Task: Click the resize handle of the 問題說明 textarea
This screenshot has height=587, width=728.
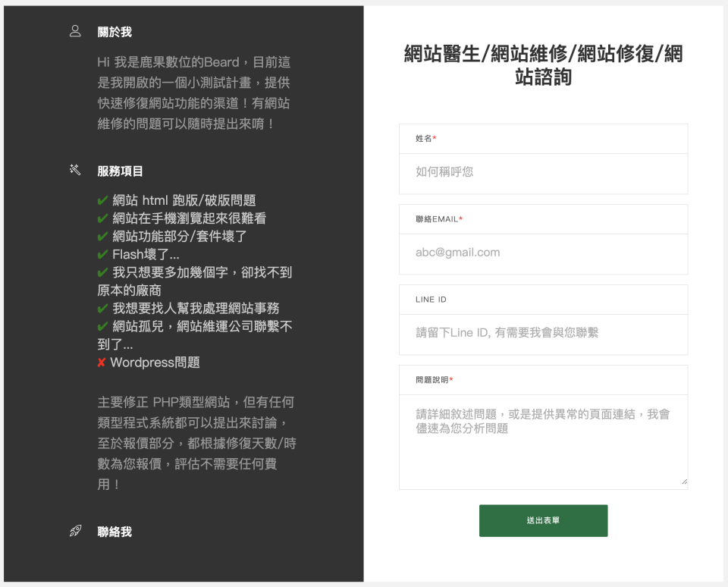Action: (x=683, y=481)
